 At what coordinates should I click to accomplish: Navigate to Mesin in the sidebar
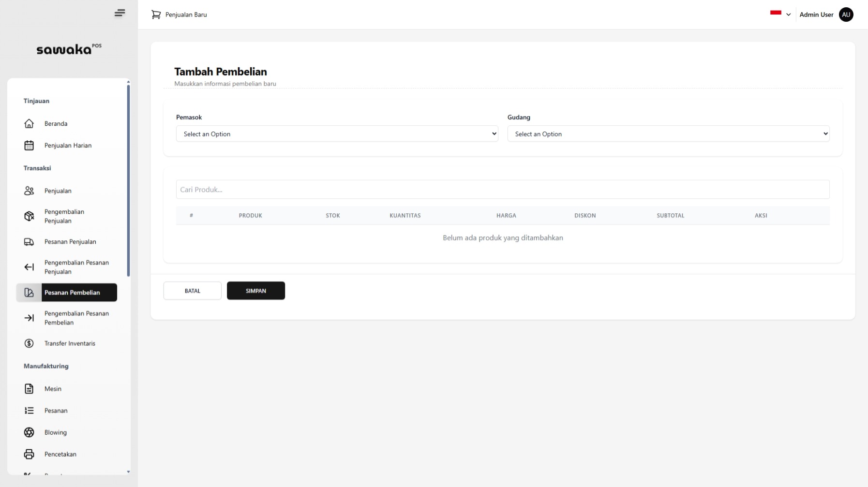coord(53,389)
